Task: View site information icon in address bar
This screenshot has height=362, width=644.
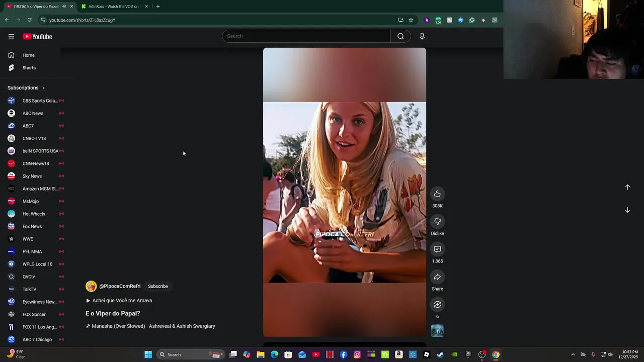Action: (43, 20)
